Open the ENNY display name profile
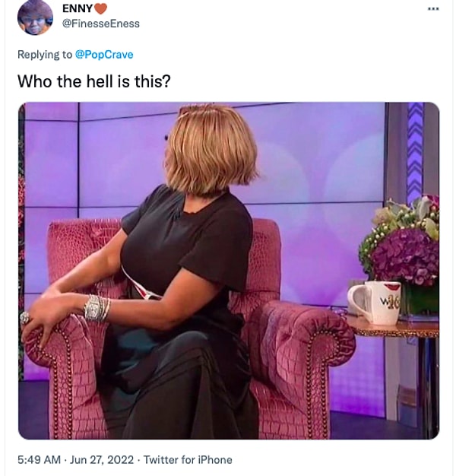Screen dimensions: 456x476 click(78, 8)
